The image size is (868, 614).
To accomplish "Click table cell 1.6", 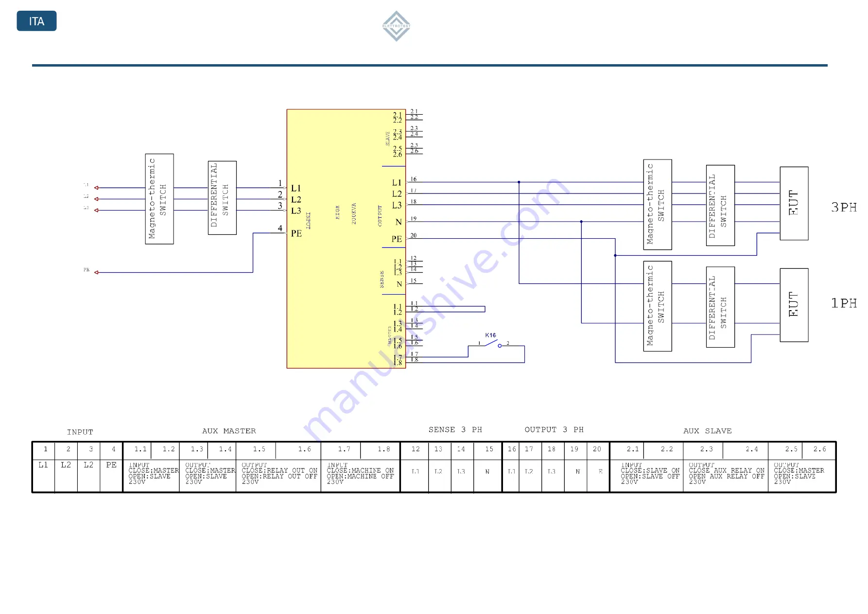I will click(x=298, y=450).
